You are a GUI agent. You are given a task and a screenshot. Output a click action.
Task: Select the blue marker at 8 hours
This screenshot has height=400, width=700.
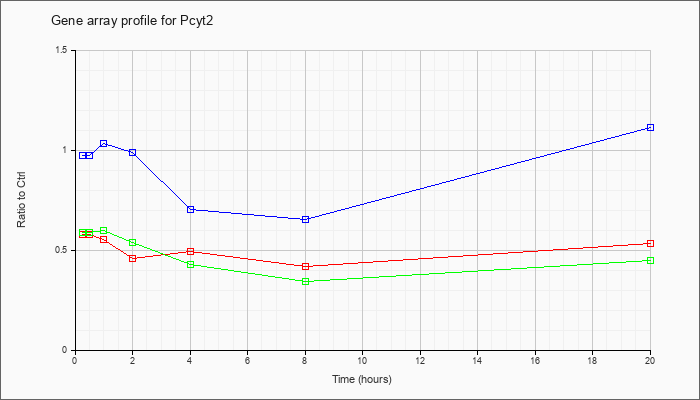[x=305, y=219]
